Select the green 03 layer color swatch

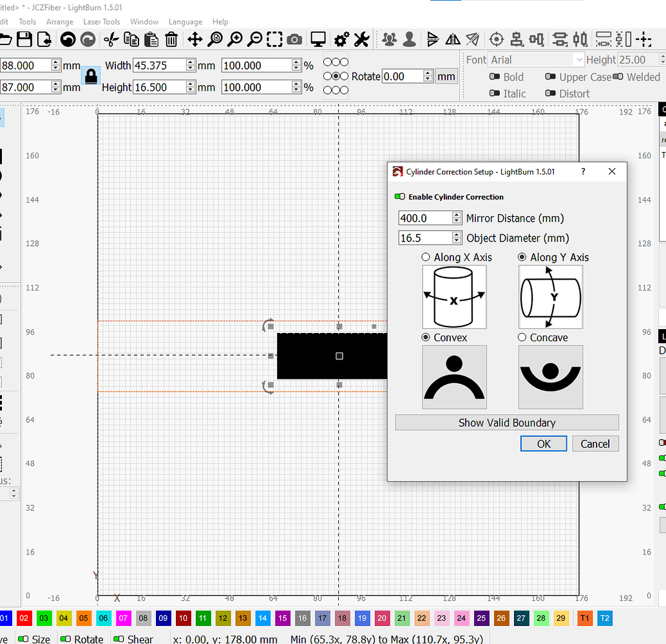[x=44, y=618]
